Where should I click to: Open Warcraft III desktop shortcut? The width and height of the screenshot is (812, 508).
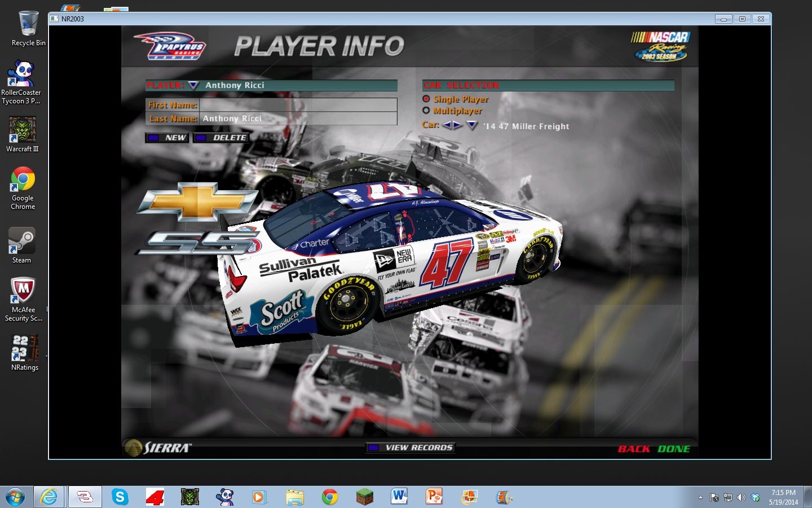[x=23, y=134]
